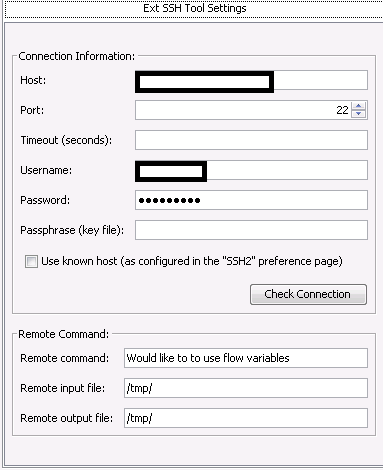Click the Port spinner up arrow
This screenshot has height=472, width=383.
(358, 106)
